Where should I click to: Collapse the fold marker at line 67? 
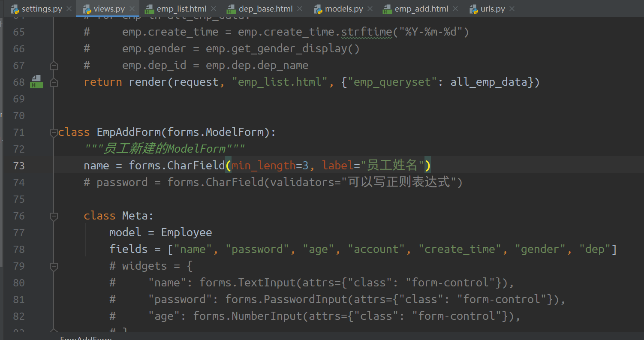coord(54,66)
